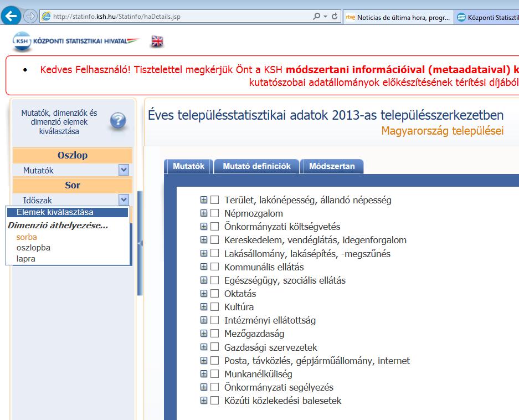Click the Sor section header
Image resolution: width=519 pixels, height=420 pixels.
[x=73, y=185]
